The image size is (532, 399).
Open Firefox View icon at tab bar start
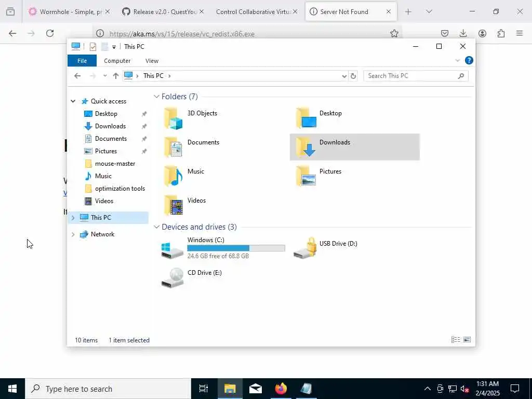10,12
